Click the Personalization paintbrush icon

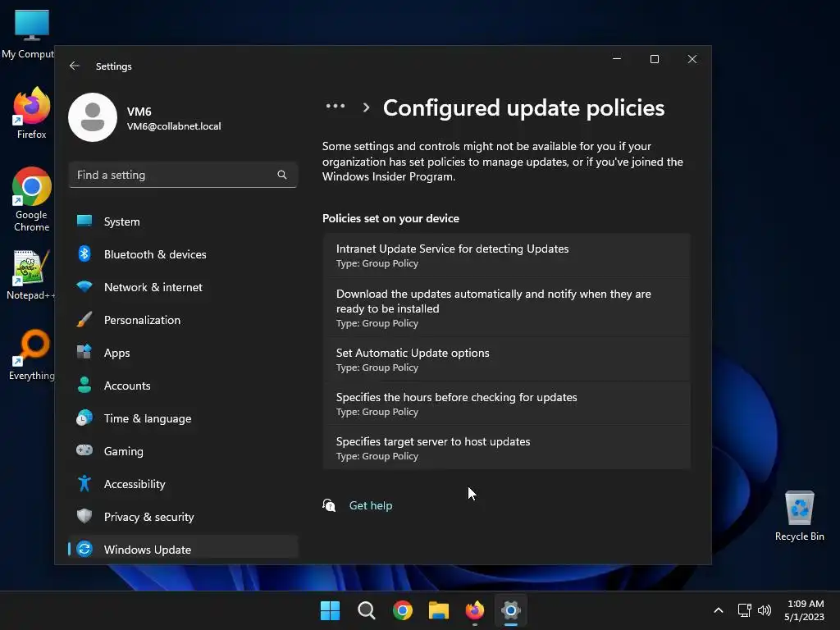[x=84, y=319]
